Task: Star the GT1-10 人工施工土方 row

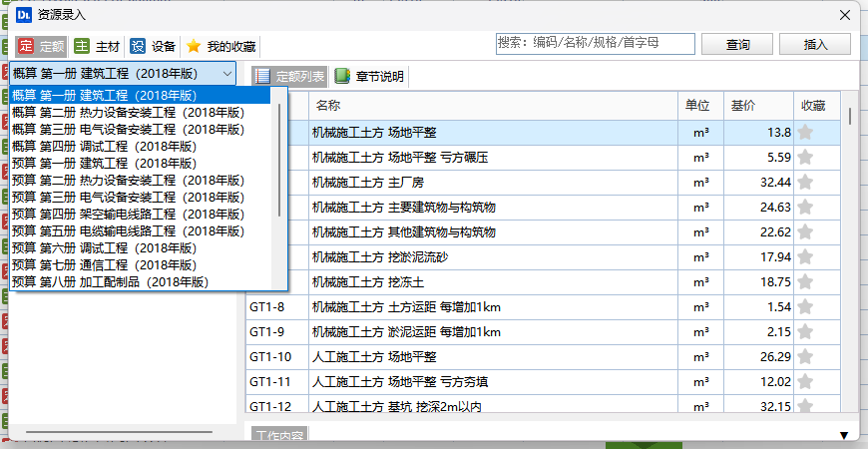Action: click(x=805, y=356)
